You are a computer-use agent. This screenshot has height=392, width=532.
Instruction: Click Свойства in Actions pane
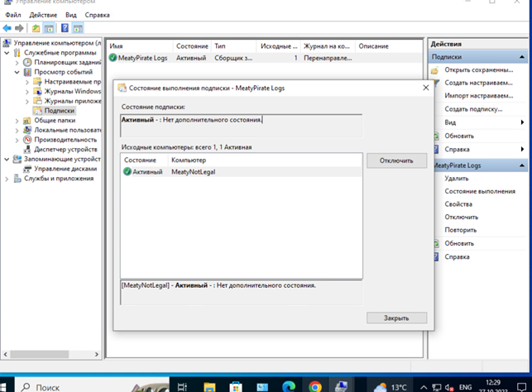tap(458, 204)
